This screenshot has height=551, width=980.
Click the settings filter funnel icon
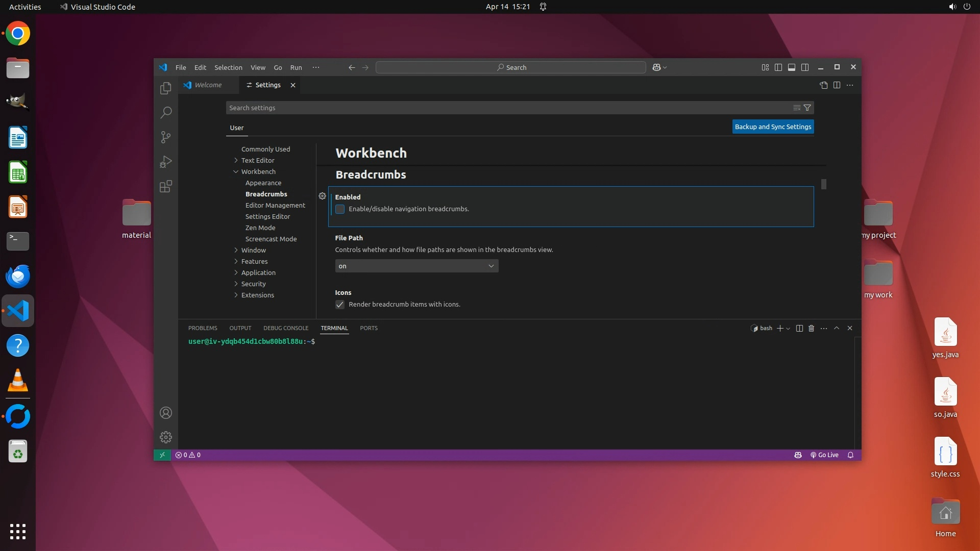click(x=807, y=108)
